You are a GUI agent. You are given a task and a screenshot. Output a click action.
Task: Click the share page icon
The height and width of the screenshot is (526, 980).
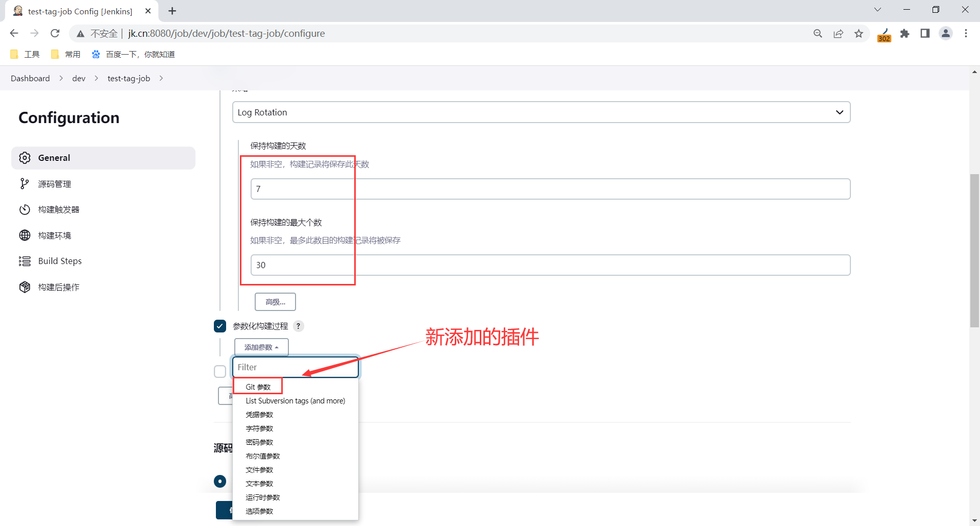tap(838, 33)
